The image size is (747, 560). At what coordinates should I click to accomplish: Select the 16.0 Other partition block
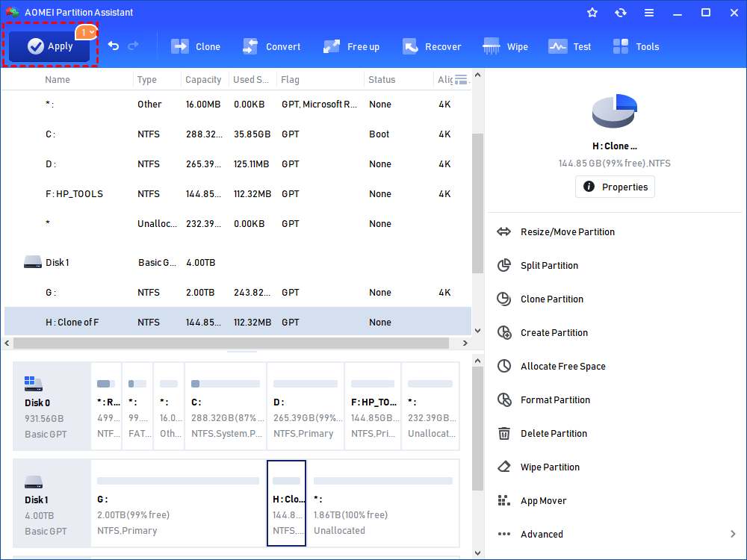coord(169,406)
